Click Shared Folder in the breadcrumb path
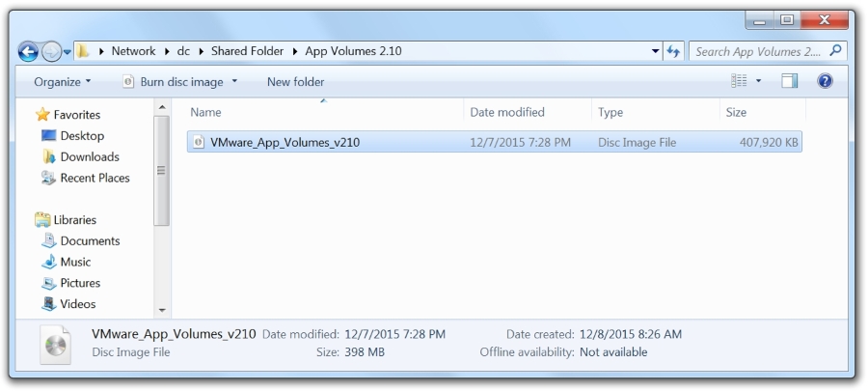 [x=247, y=51]
